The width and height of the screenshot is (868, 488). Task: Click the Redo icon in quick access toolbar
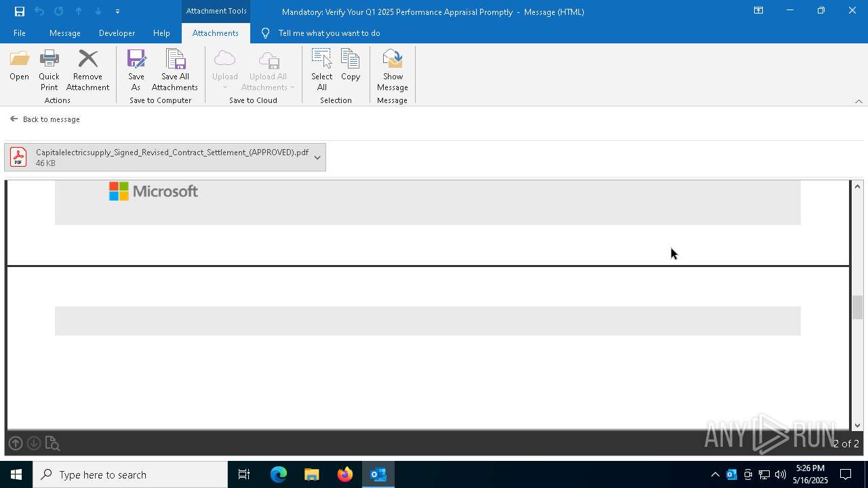(59, 12)
